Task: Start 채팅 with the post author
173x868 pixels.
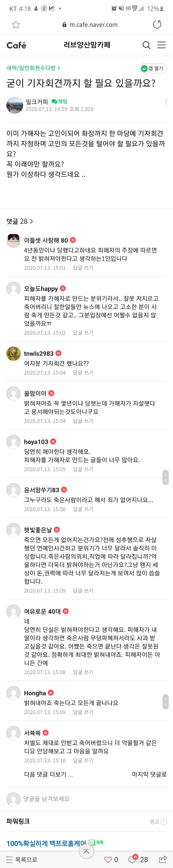Action: pos(59,101)
